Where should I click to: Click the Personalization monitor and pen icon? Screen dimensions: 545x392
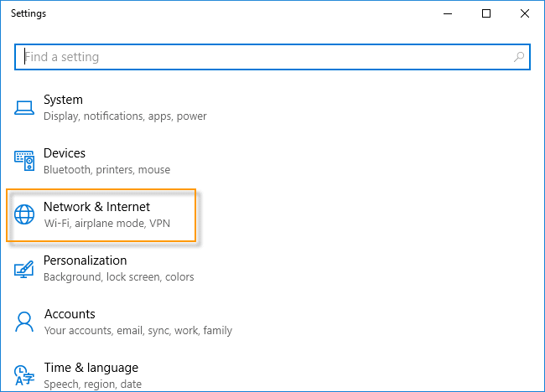pyautogui.click(x=24, y=268)
